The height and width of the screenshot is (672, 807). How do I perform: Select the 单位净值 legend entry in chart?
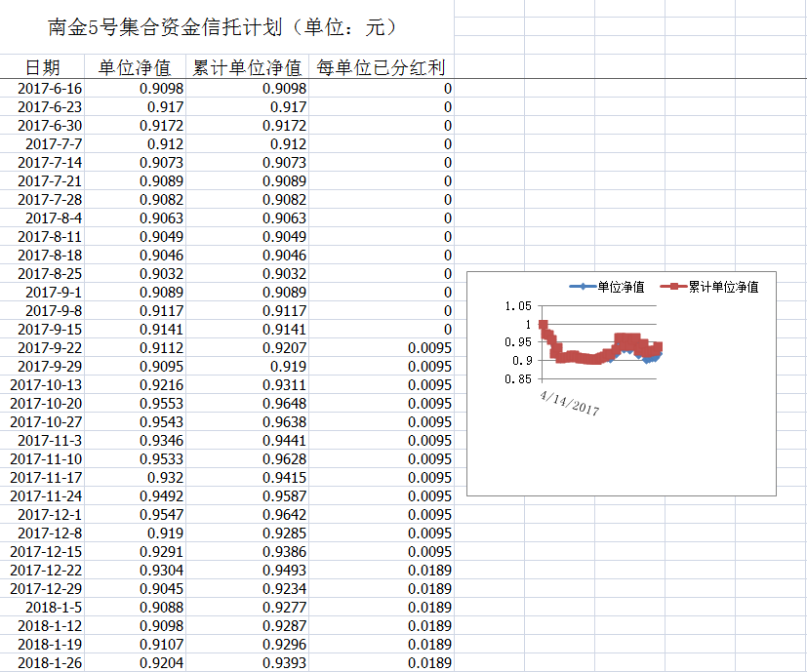(621, 287)
